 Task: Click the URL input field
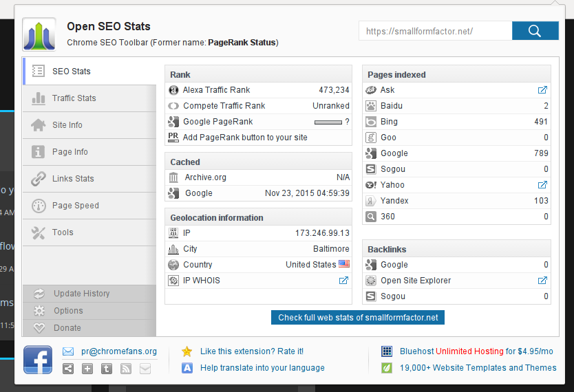435,31
